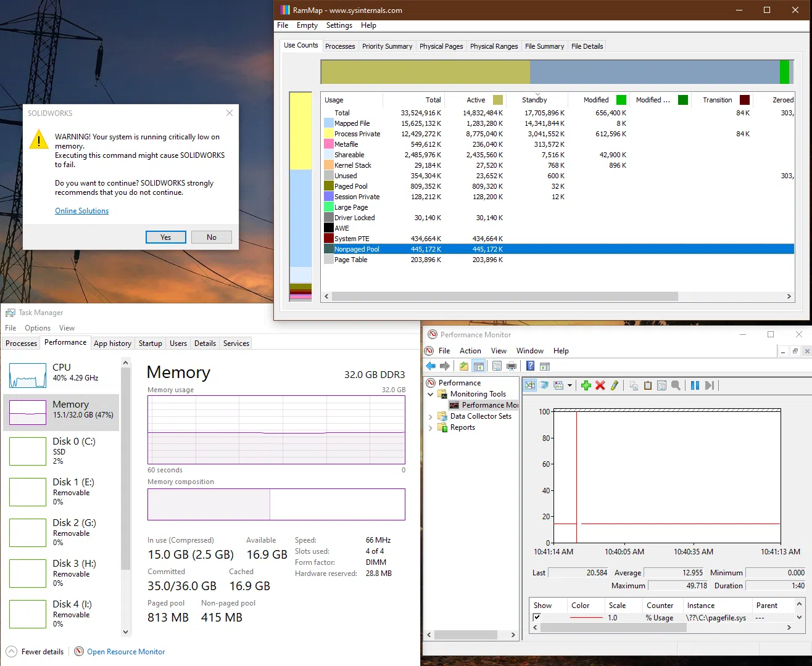Click the Help question mark toolbar icon
The width and height of the screenshot is (812, 666).
pyautogui.click(x=530, y=366)
